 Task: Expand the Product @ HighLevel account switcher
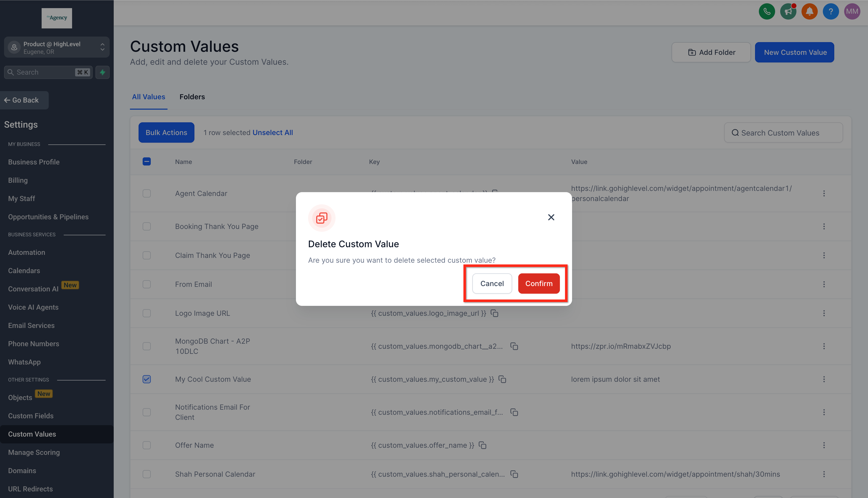pyautogui.click(x=57, y=47)
